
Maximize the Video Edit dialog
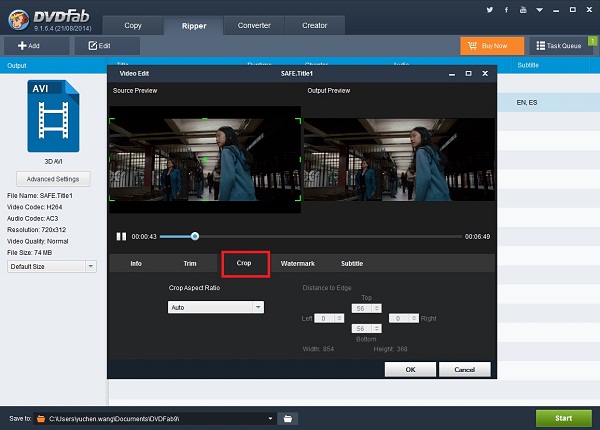click(x=468, y=73)
